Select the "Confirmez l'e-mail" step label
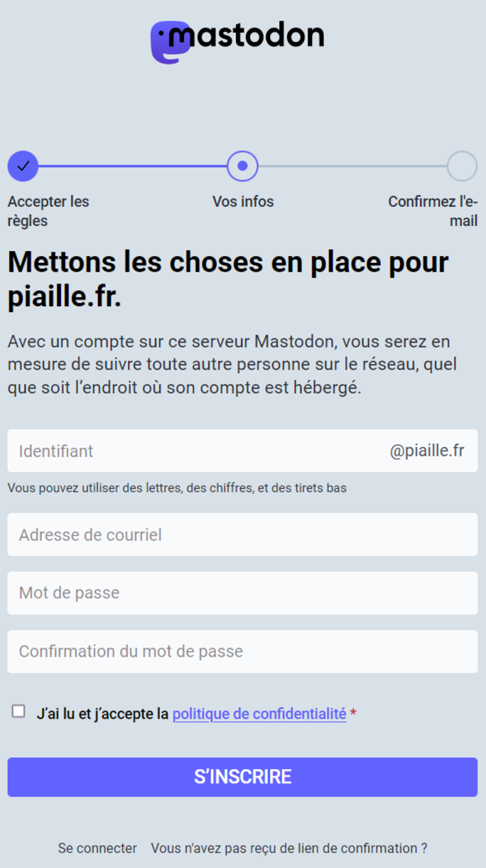The width and height of the screenshot is (486, 868). click(433, 211)
